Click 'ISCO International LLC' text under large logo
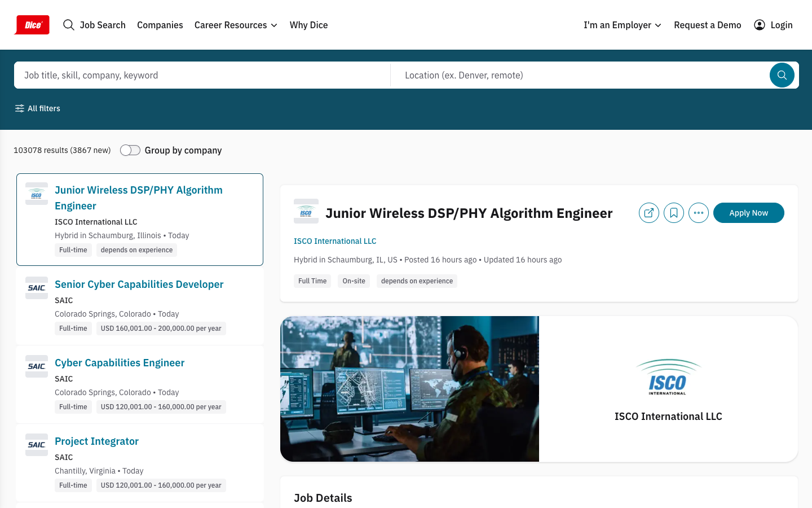Screen dimensions: 812x508 [x=668, y=417]
